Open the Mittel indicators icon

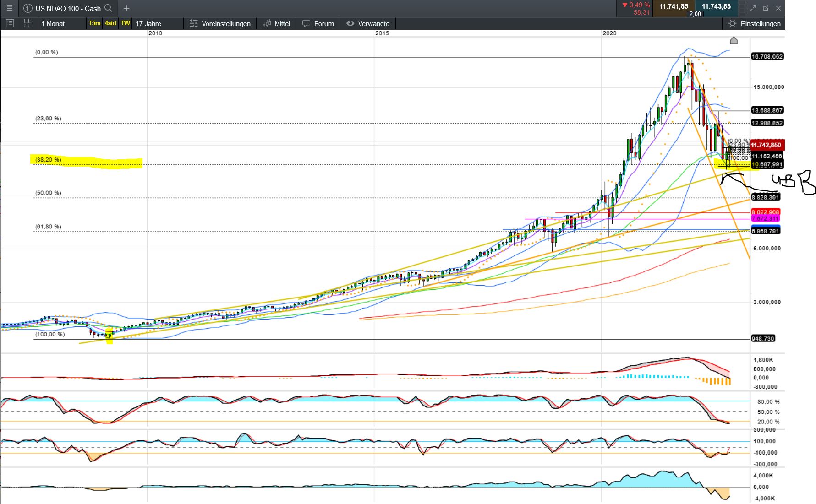tap(267, 23)
